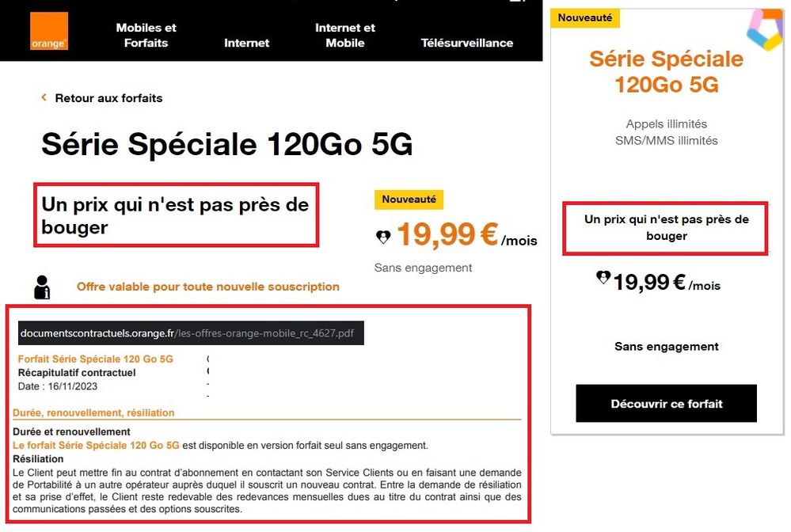Select the card's orange Série Spéciale 120Go 5G title

[x=666, y=71]
